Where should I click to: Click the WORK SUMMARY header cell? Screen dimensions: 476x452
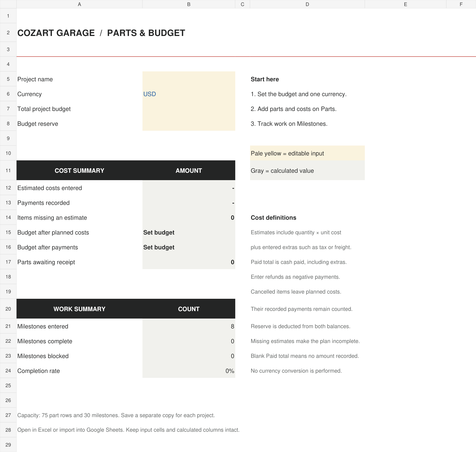pos(79,309)
